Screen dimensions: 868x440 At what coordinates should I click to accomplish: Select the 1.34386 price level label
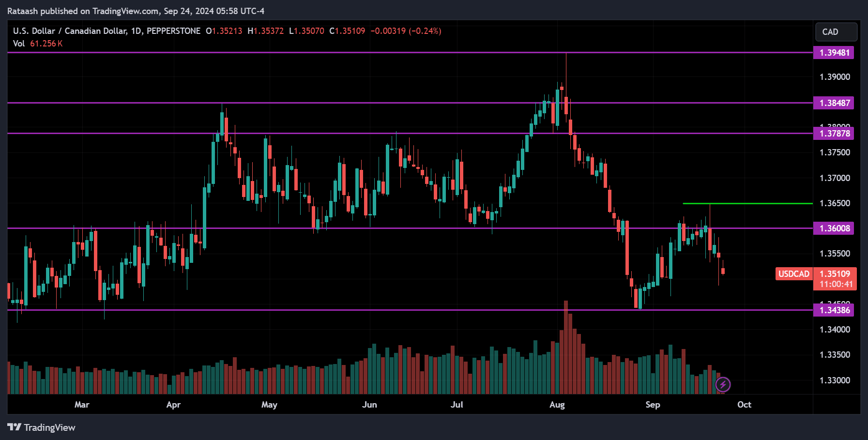pos(834,310)
